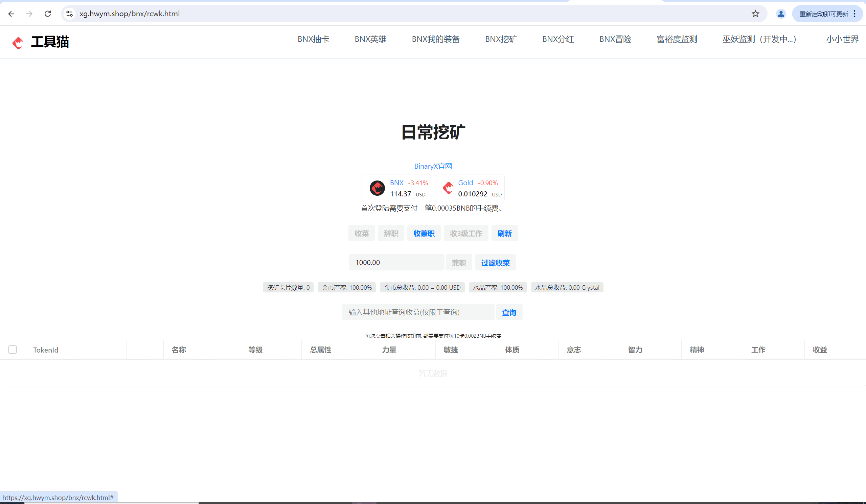Bookmark this page with star icon
This screenshot has width=866, height=504.
point(755,14)
